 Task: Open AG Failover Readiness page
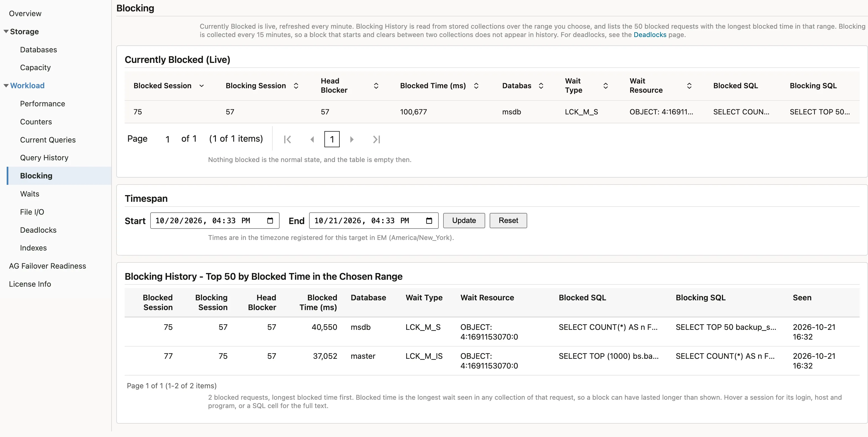coord(48,266)
